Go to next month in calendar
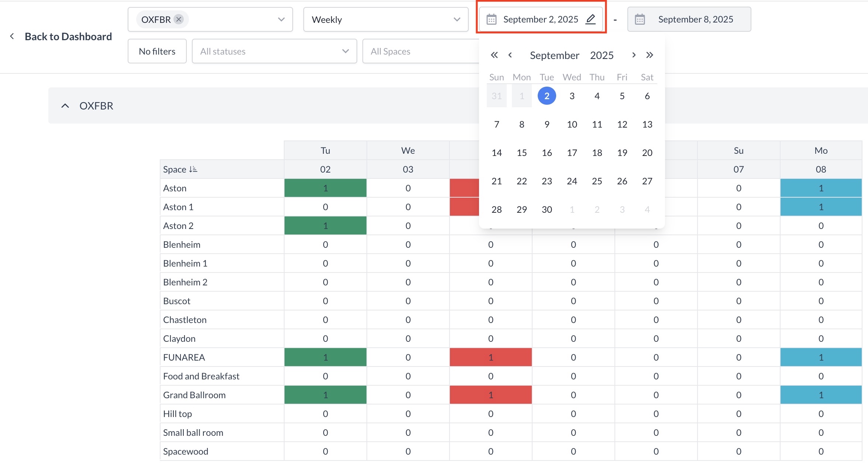This screenshot has height=469, width=868. pyautogui.click(x=634, y=55)
